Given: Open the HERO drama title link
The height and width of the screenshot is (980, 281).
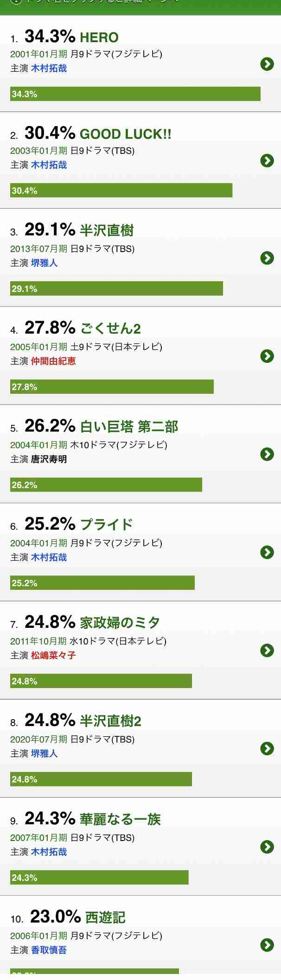Looking at the screenshot, I should [99, 37].
